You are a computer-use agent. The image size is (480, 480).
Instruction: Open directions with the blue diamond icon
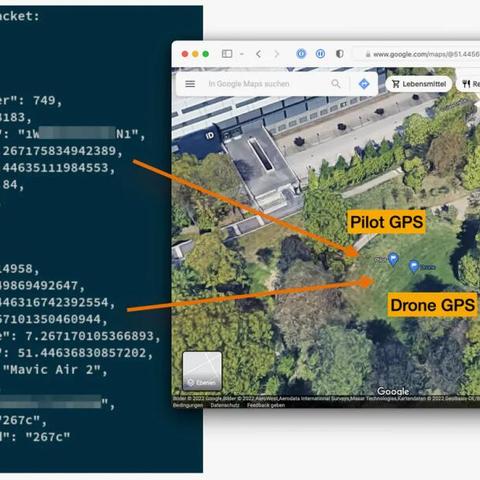coord(364,84)
